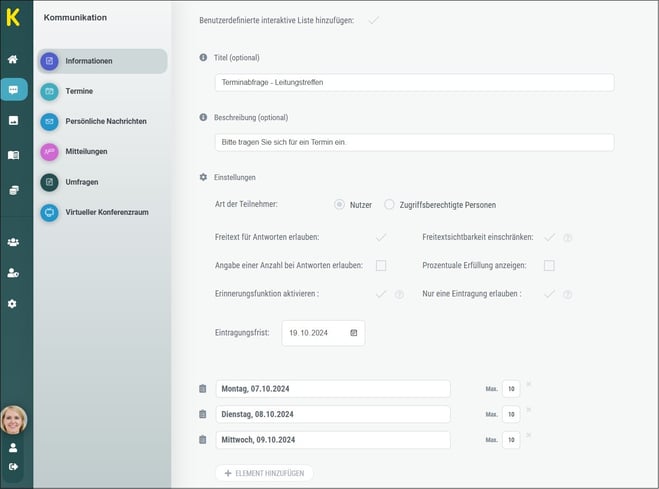This screenshot has height=489, width=659.
Task: Open Termine menu entry
Action: tap(103, 91)
